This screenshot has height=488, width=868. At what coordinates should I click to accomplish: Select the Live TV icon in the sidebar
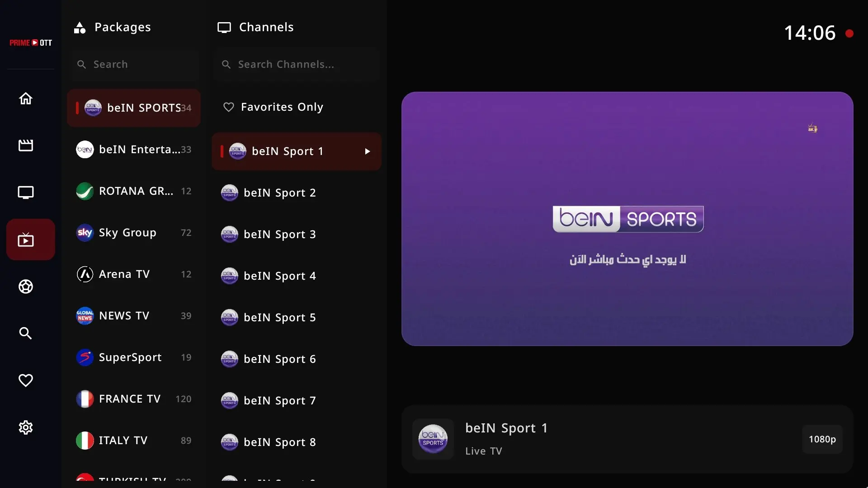(x=31, y=239)
